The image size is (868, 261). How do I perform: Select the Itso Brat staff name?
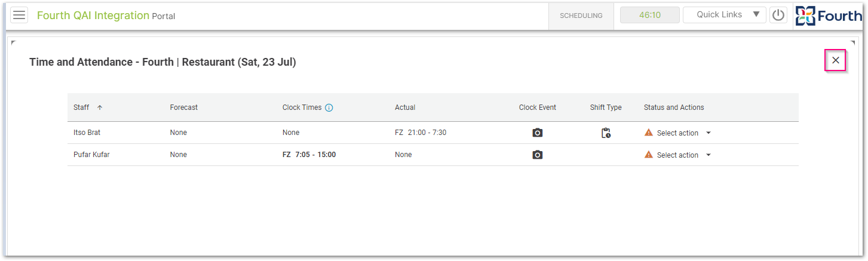click(x=87, y=133)
